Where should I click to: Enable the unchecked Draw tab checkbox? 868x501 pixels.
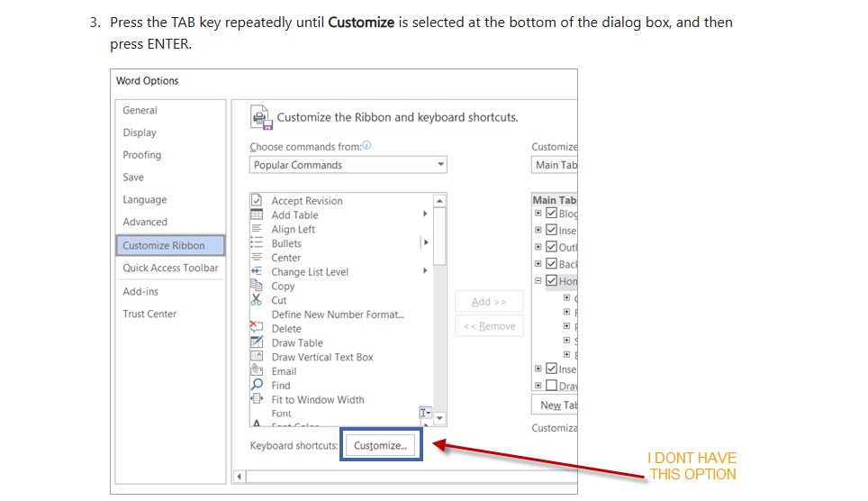pos(551,385)
